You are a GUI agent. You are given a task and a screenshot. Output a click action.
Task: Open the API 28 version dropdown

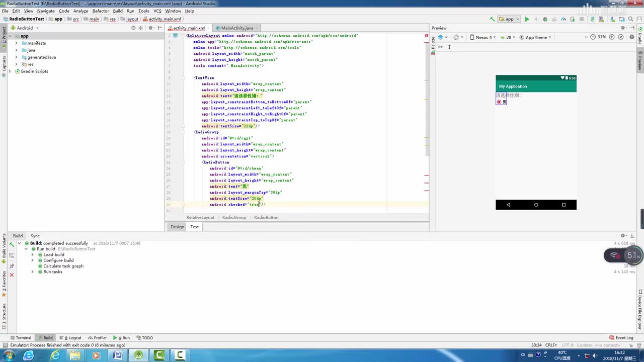click(x=508, y=37)
